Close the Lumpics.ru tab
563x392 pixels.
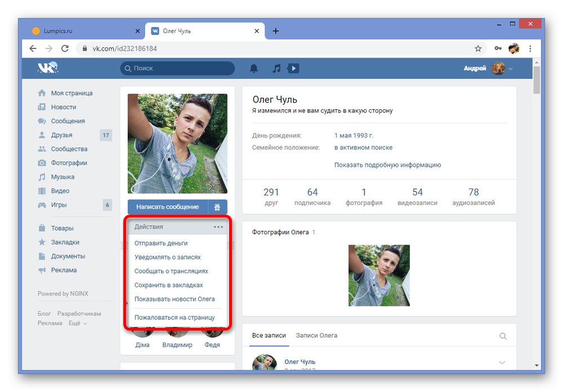(137, 31)
